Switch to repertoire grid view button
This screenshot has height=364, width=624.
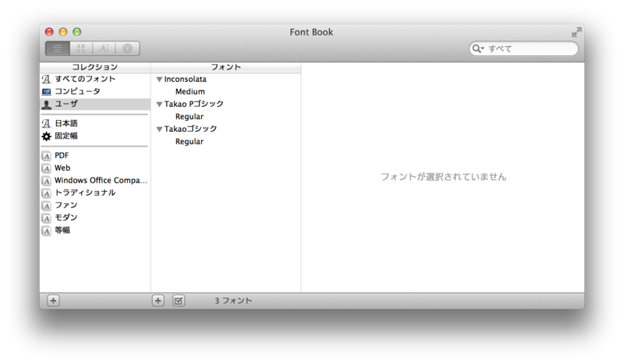(81, 48)
